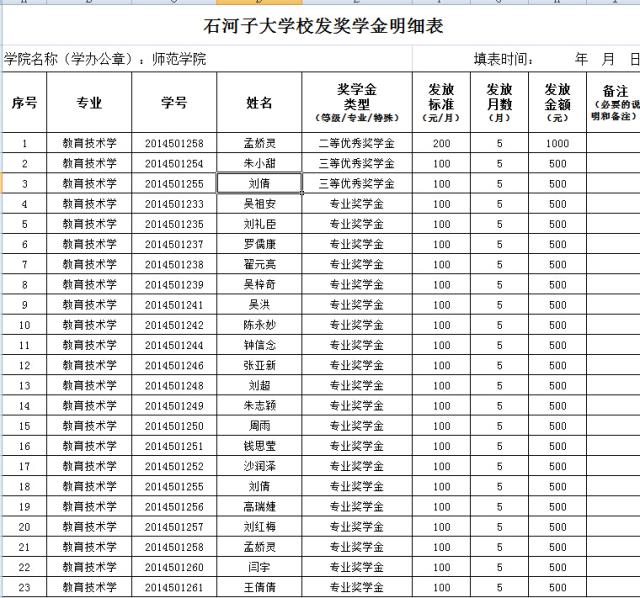
Task: Select 三等优秀奖学金 in row 3
Action: click(x=357, y=183)
